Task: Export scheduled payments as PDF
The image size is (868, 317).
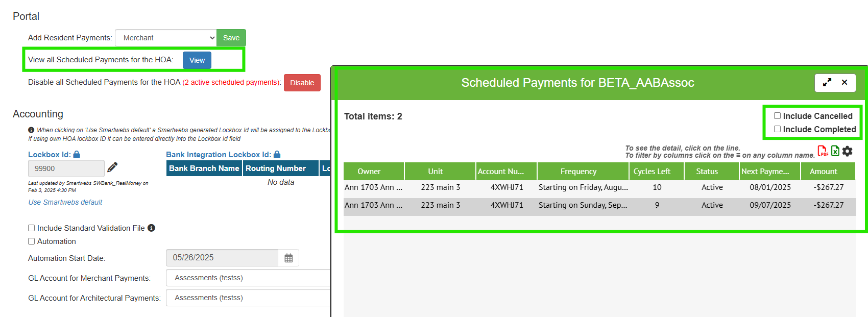Action: tap(823, 151)
